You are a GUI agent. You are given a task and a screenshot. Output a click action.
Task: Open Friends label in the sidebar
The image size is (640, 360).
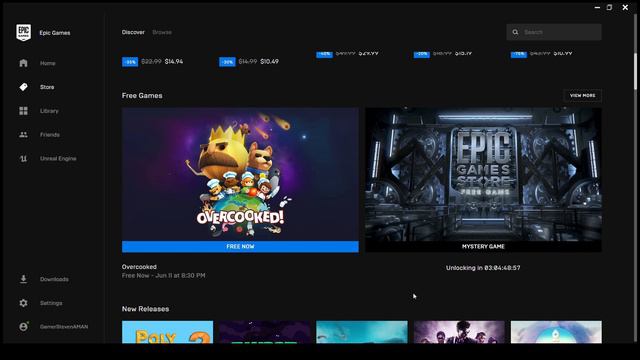[50, 135]
